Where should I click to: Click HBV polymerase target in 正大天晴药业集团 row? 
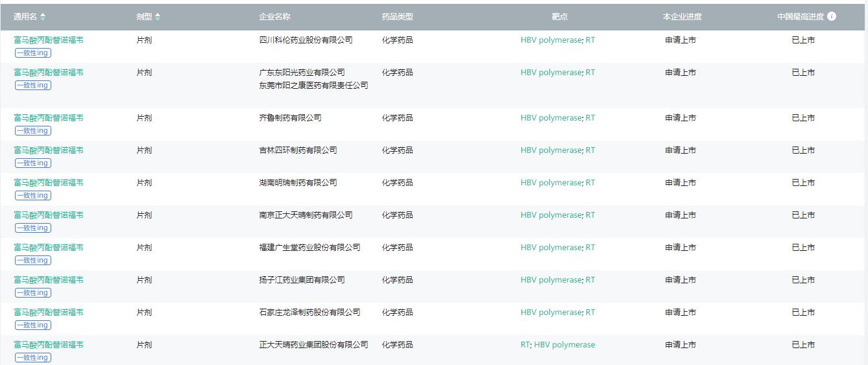(564, 345)
